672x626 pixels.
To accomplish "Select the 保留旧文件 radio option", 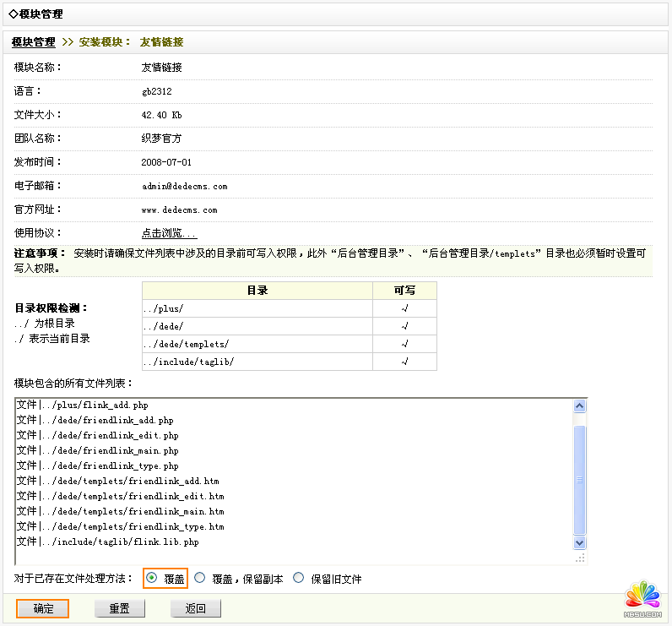I will 299,579.
